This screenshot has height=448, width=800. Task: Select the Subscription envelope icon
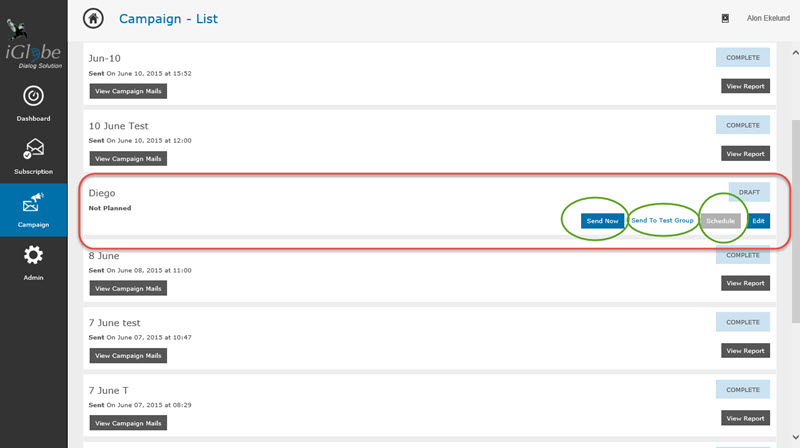pyautogui.click(x=34, y=148)
